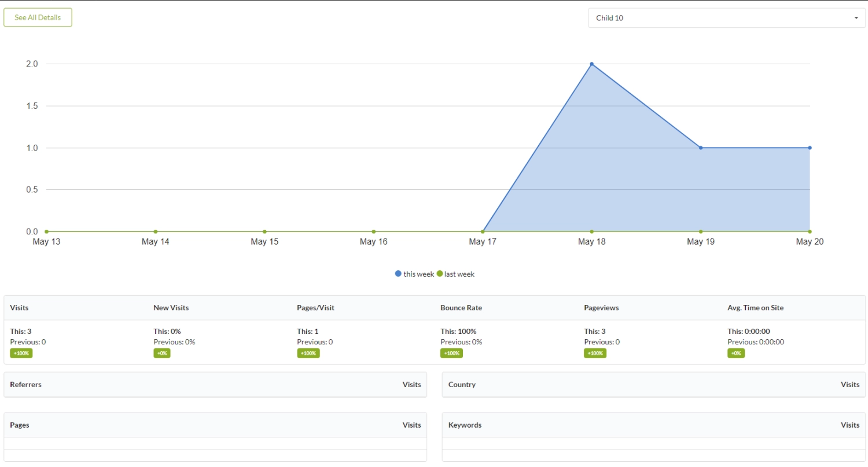Open the Child 10 site dropdown
Screen dimensions: 868x467
pyautogui.click(x=726, y=18)
